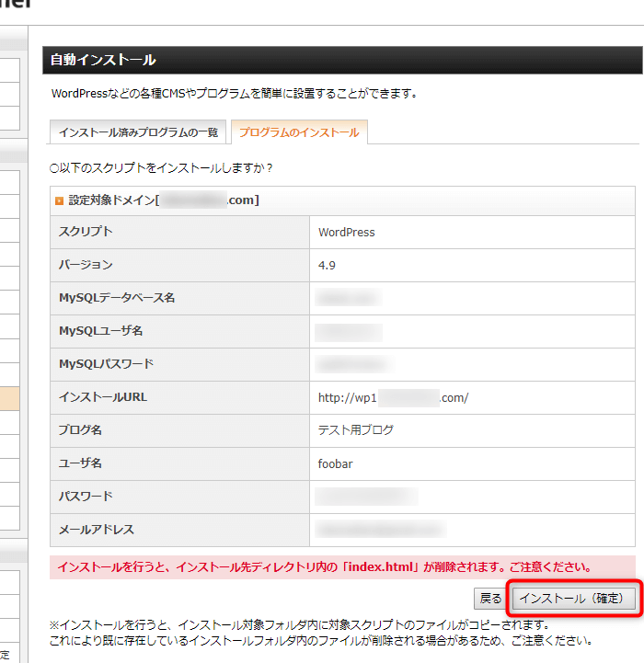Click the blurred メールアドレス value

pos(379,530)
